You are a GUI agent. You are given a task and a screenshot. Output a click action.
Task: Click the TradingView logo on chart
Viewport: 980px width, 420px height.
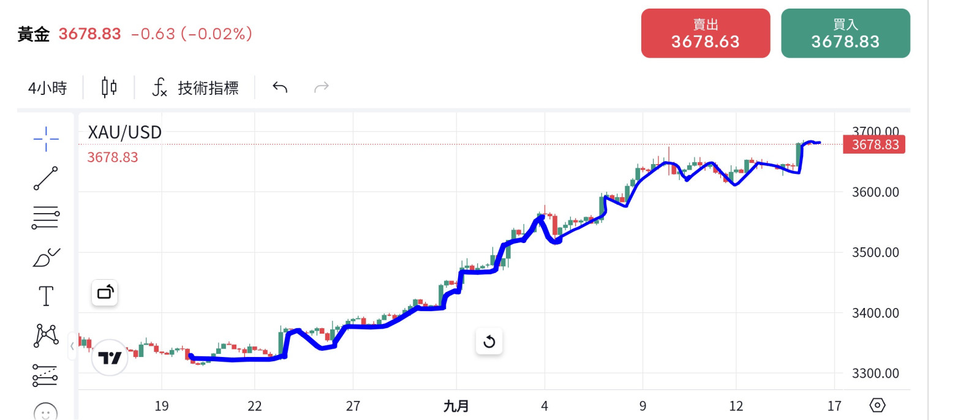110,358
